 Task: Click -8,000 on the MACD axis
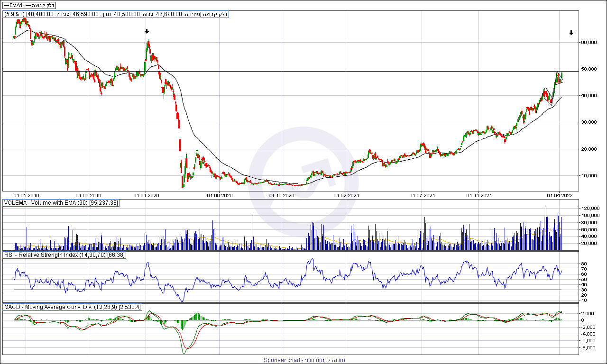[588, 348]
